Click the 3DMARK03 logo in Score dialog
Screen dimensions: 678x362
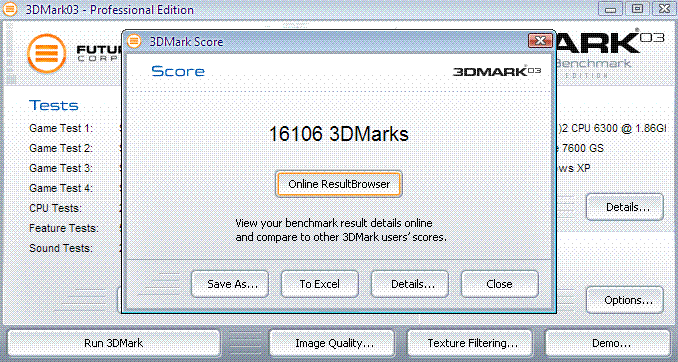497,71
